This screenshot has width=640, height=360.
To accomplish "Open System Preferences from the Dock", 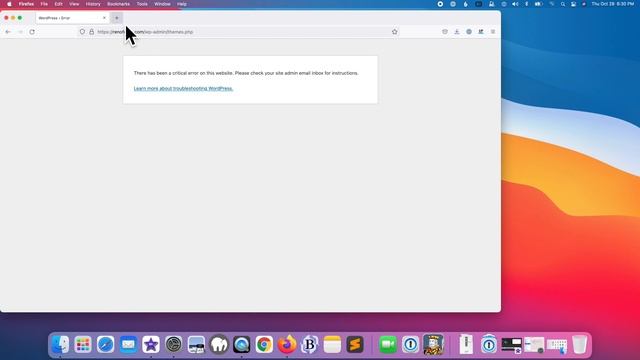I will pos(173,344).
